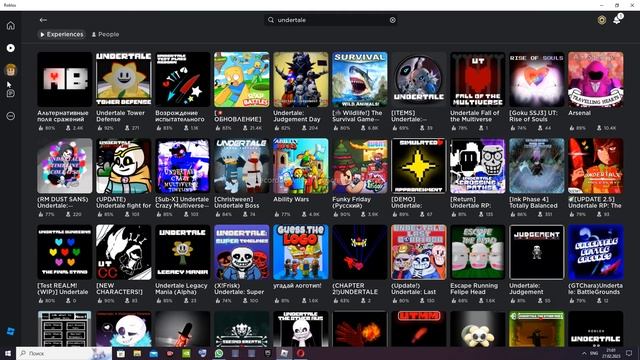This screenshot has width=640, height=360.
Task: Open the Mail app from taskbar
Action: (x=153, y=353)
